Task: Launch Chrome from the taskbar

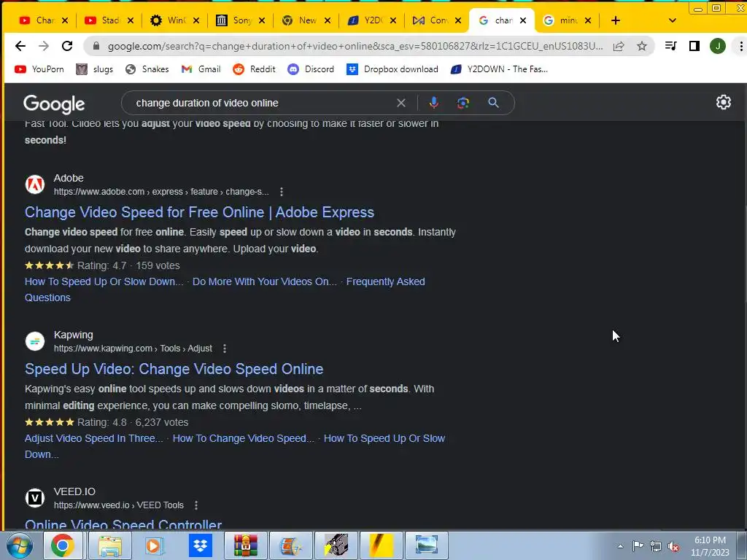Action: coord(63,545)
